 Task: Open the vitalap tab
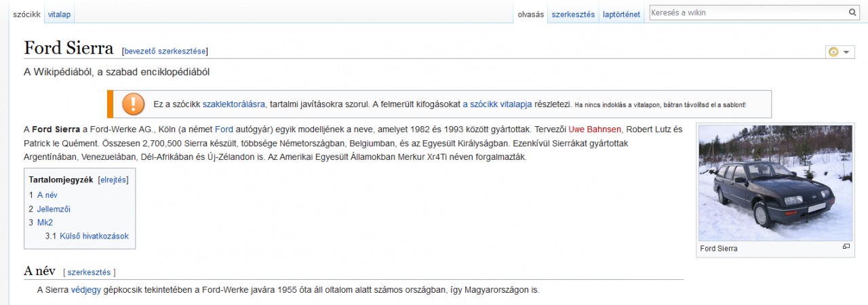click(59, 14)
